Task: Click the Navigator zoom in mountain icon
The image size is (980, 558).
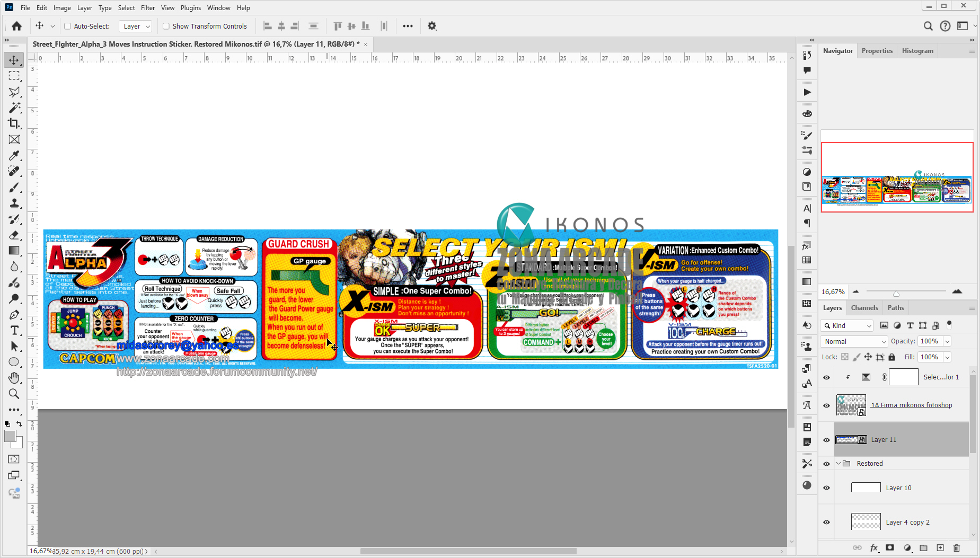Action: 957,291
